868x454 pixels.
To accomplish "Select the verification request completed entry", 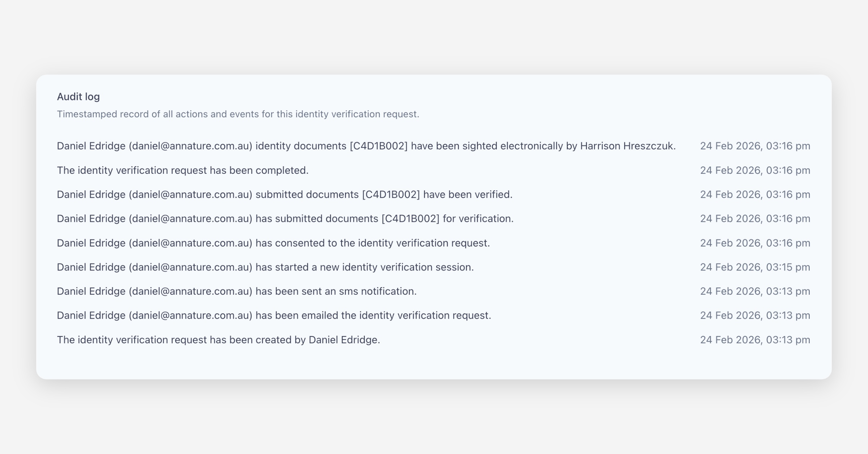I will 183,170.
